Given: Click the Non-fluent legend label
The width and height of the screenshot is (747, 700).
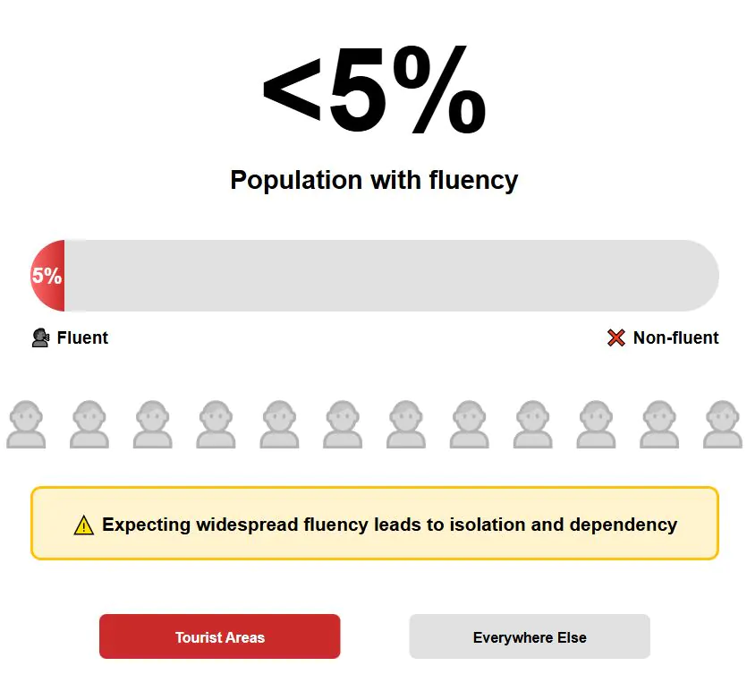Looking at the screenshot, I should pyautogui.click(x=675, y=337).
